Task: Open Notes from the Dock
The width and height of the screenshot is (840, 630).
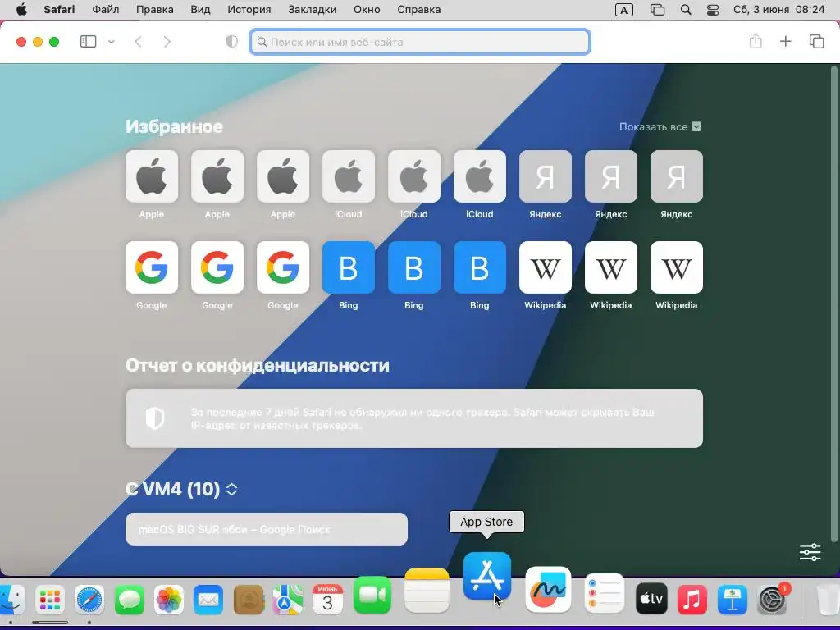Action: pos(427,590)
